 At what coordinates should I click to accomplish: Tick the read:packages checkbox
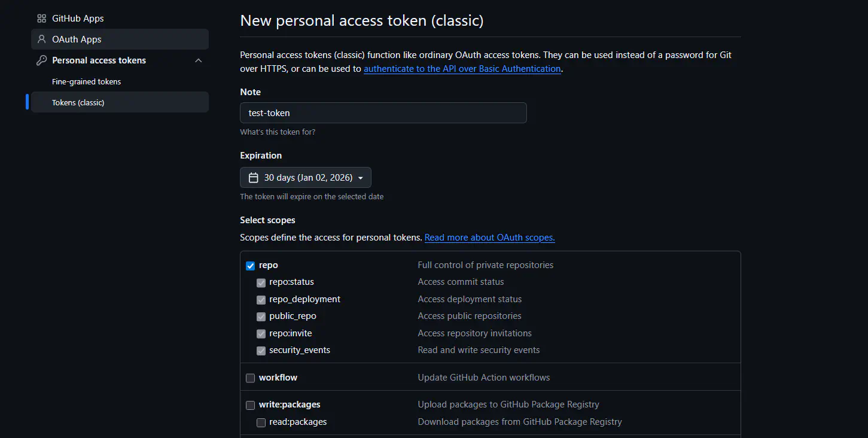(261, 422)
